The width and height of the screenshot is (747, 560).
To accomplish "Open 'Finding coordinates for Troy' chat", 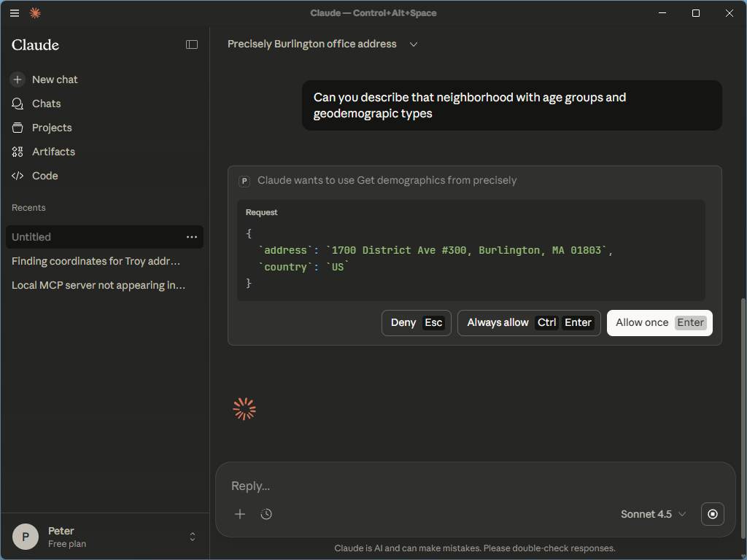I will pos(96,261).
